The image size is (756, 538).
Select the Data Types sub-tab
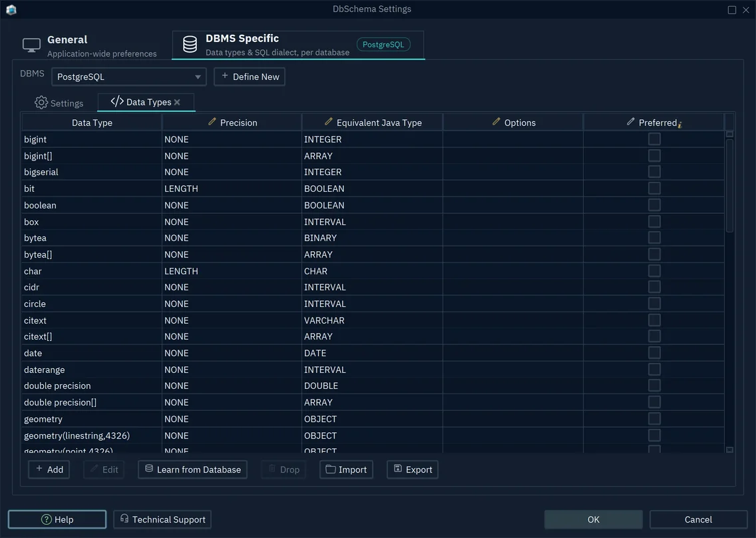[146, 102]
